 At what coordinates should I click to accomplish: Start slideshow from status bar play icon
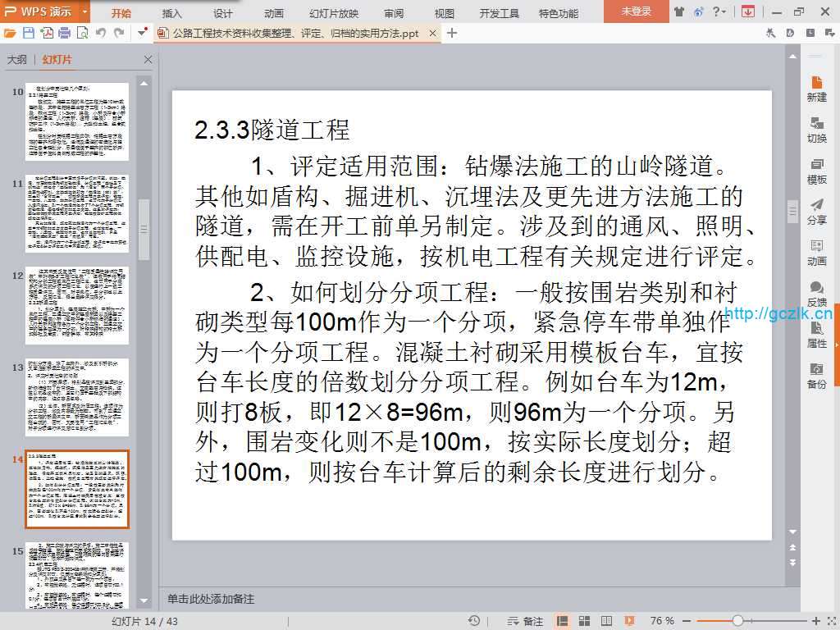tap(628, 621)
